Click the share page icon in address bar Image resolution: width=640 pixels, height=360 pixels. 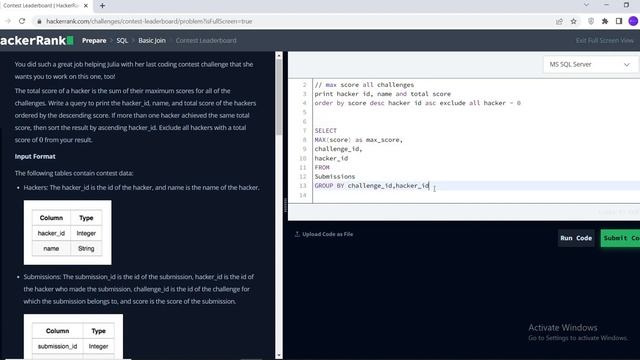click(559, 21)
